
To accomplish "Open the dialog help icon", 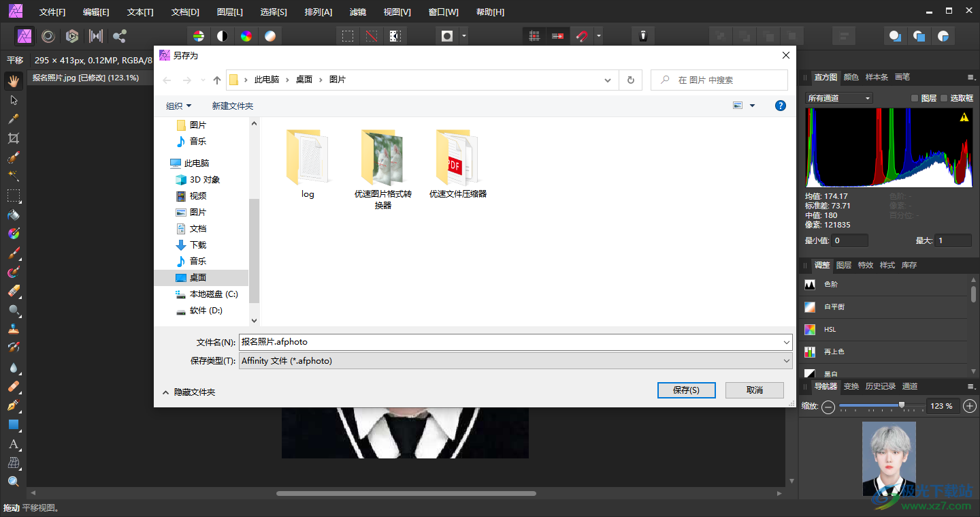I will 781,106.
